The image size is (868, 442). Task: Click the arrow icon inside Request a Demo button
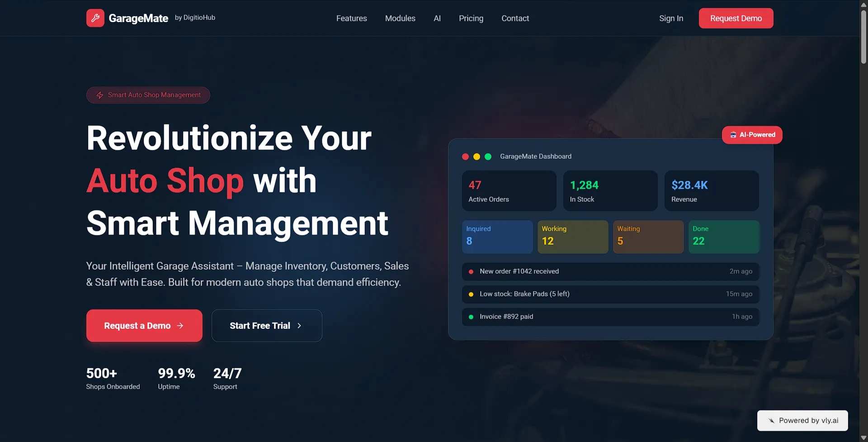click(x=180, y=325)
